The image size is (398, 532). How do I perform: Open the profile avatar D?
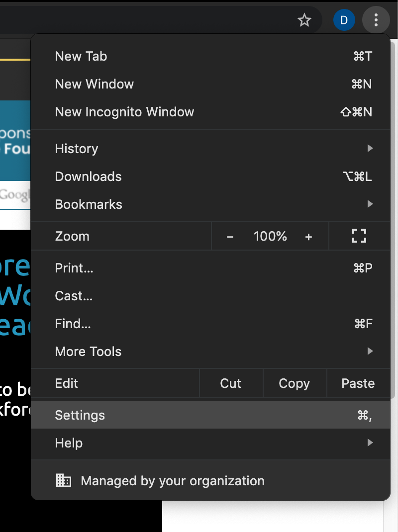point(344,20)
